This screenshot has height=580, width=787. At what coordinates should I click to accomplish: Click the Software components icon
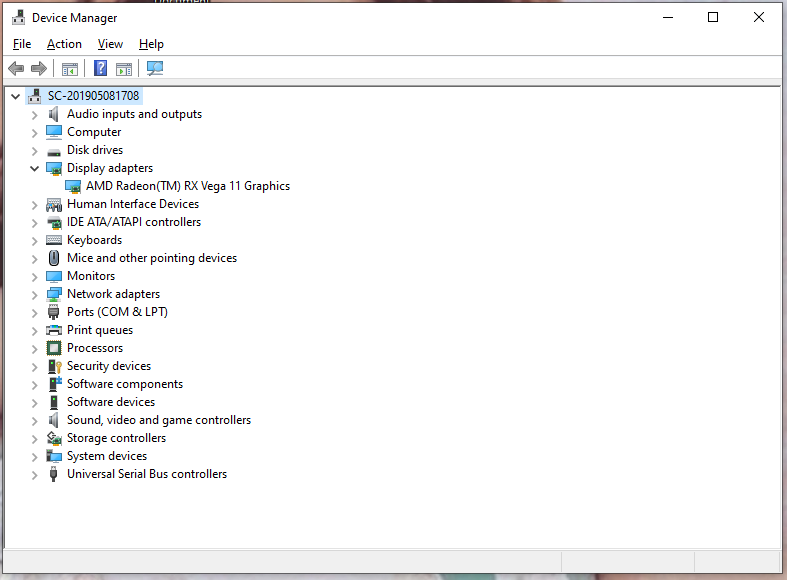55,384
